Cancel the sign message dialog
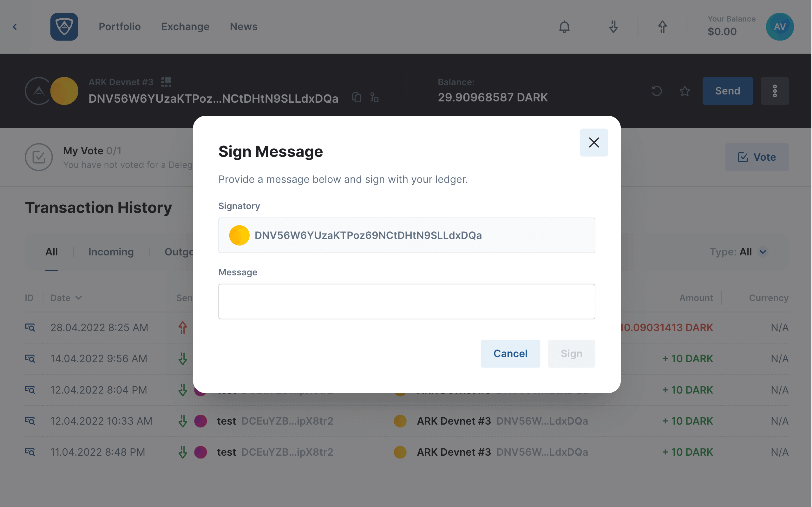The image size is (812, 507). pyautogui.click(x=510, y=353)
